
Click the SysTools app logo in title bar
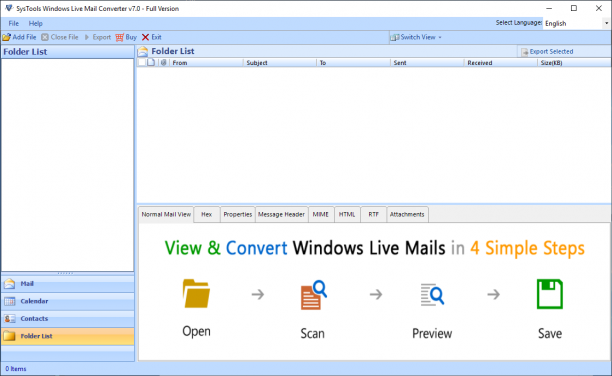coord(9,8)
